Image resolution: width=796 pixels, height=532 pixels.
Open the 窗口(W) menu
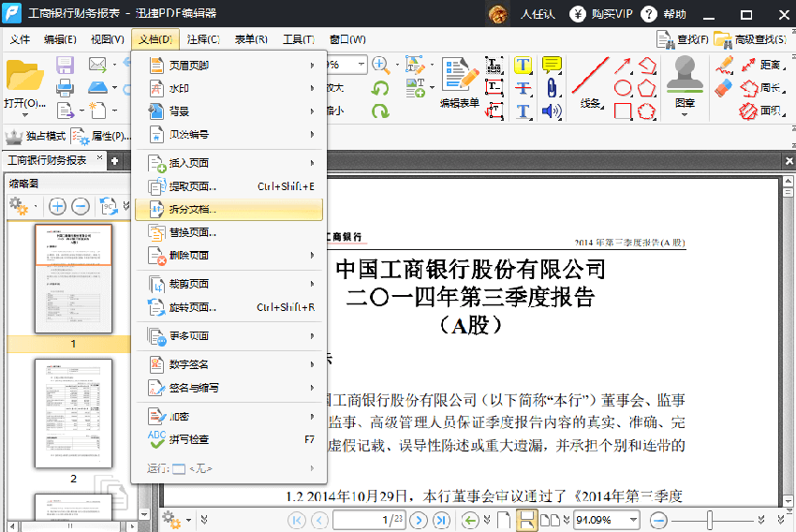pos(347,39)
